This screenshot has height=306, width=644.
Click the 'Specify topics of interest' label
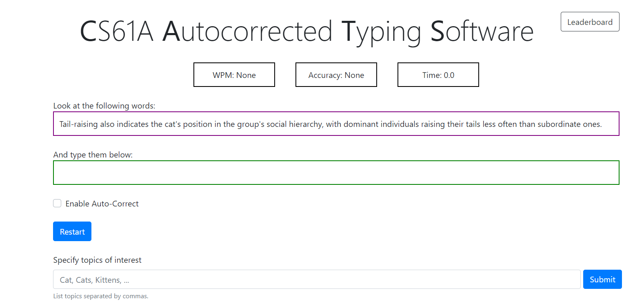[97, 260]
